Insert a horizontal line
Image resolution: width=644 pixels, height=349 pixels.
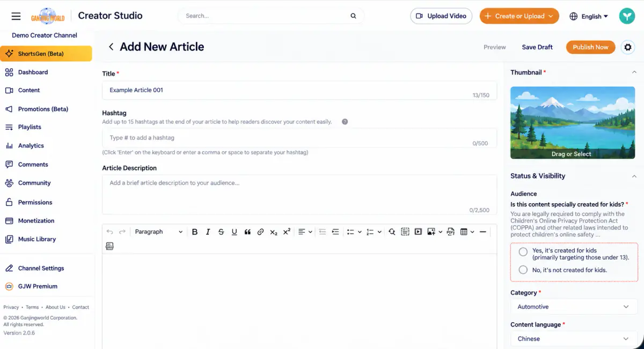pos(483,232)
